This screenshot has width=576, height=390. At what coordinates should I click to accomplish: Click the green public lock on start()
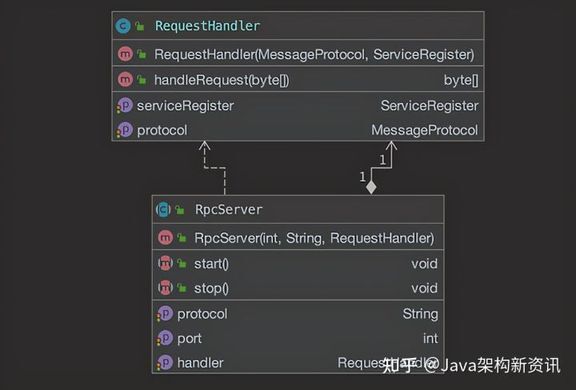182,263
